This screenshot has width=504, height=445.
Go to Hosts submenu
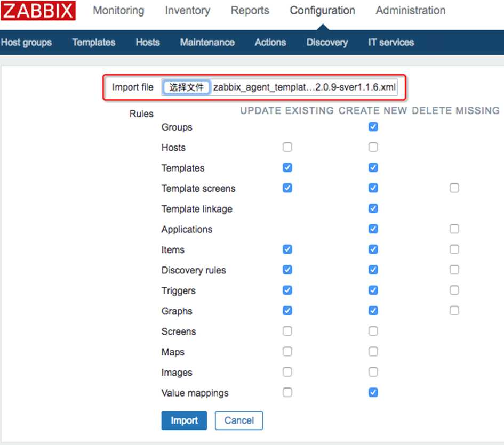[148, 43]
